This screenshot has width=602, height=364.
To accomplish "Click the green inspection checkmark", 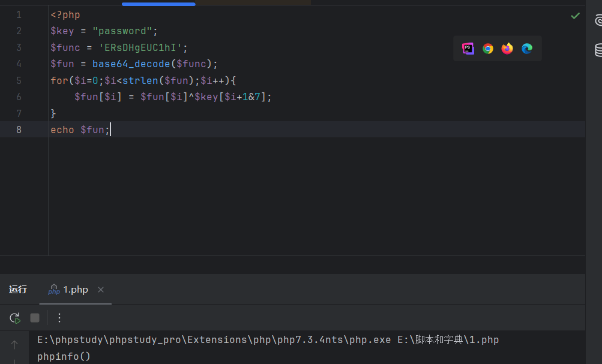I will (x=575, y=16).
